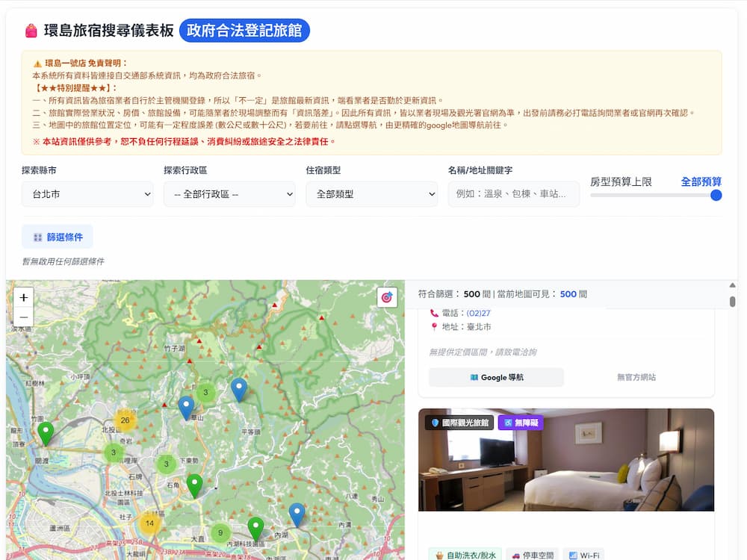Open the 篩選條件 filter button

pyautogui.click(x=58, y=237)
